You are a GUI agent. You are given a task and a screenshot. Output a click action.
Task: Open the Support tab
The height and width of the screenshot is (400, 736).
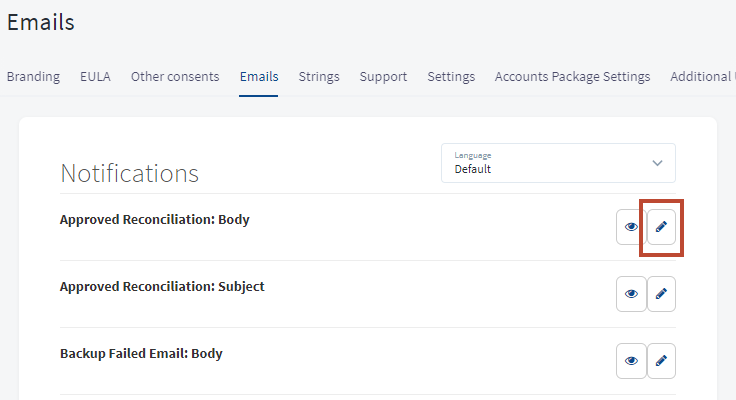pos(383,77)
